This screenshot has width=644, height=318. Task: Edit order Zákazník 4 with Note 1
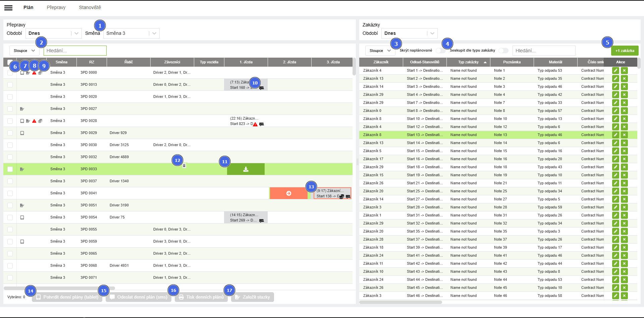(x=615, y=70)
